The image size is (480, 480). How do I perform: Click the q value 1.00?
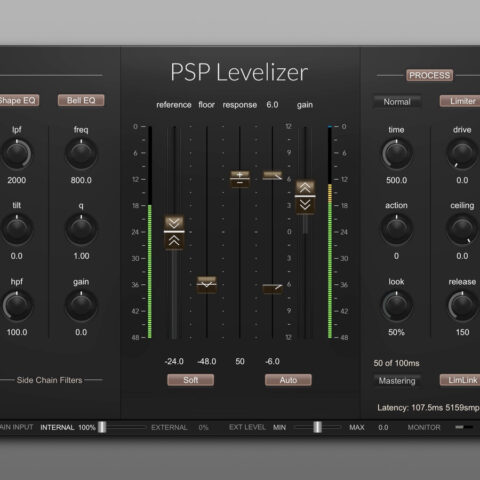(x=81, y=256)
